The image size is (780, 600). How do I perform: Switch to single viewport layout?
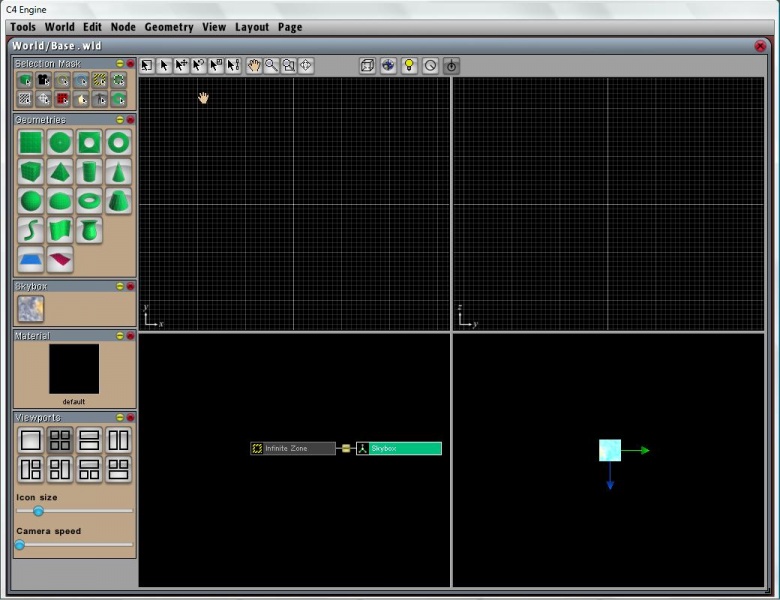[31, 440]
